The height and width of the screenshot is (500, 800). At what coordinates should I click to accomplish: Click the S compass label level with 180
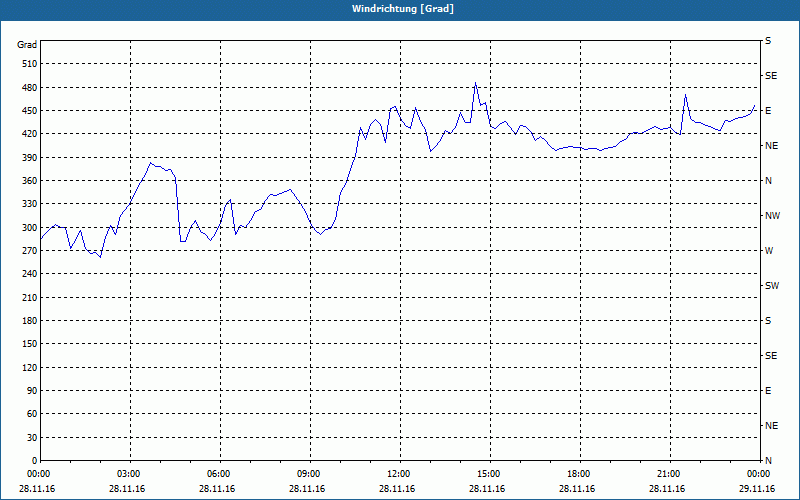pyautogui.click(x=768, y=321)
